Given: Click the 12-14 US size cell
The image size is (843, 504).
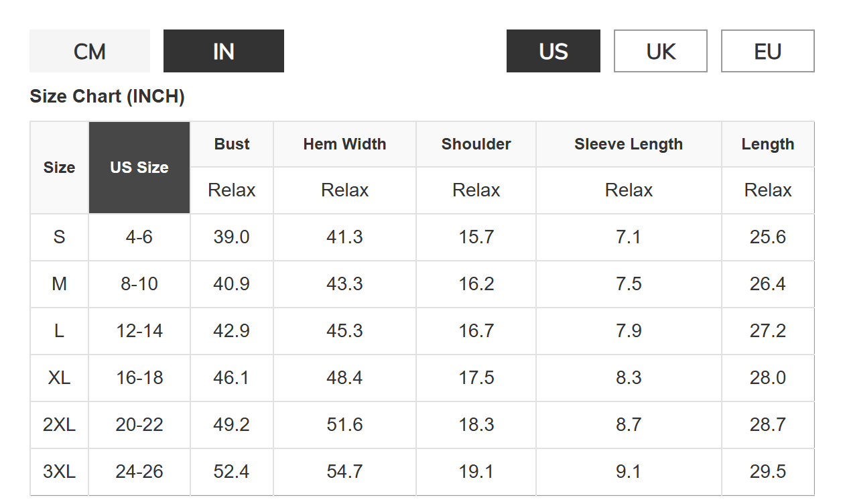Looking at the screenshot, I should click(x=139, y=331).
